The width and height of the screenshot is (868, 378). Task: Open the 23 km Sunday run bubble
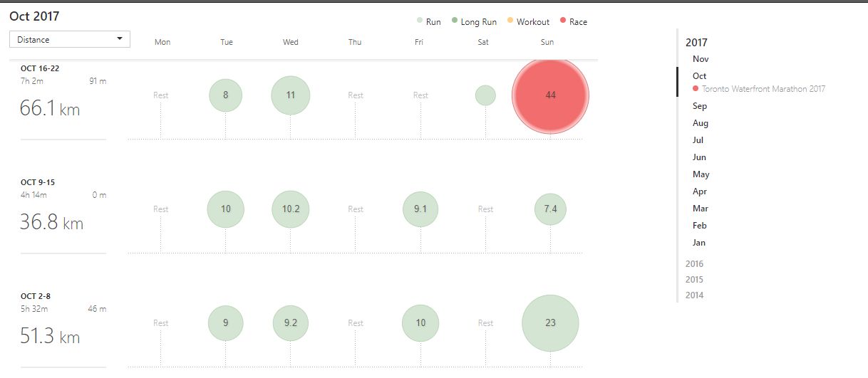550,323
